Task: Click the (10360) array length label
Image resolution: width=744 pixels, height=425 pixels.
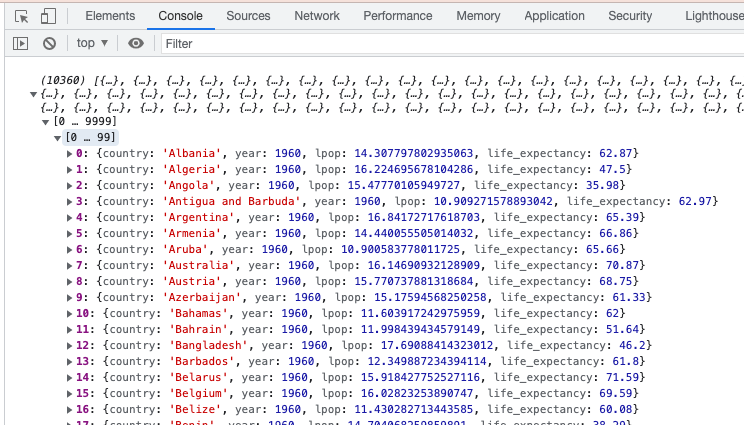Action: coord(63,80)
